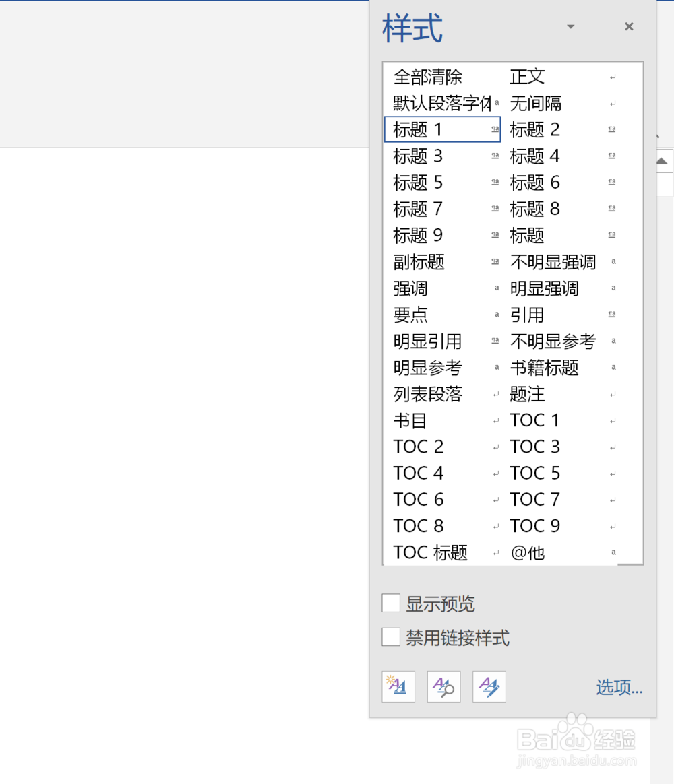Select the 列表段落 style
Screen dimensions: 674x784
pos(427,394)
